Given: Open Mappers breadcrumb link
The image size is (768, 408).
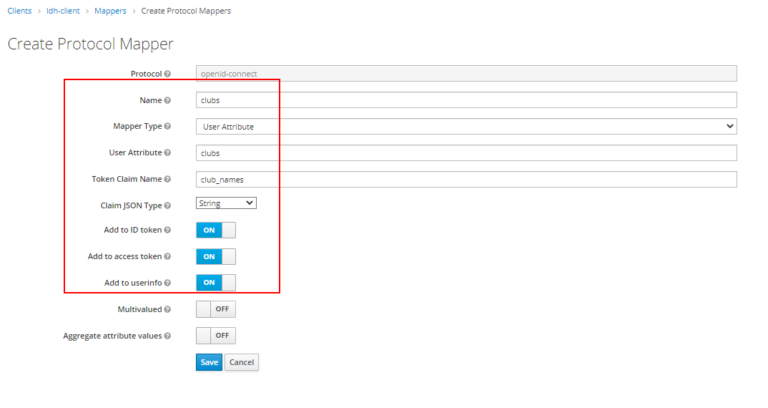Looking at the screenshot, I should coord(109,10).
